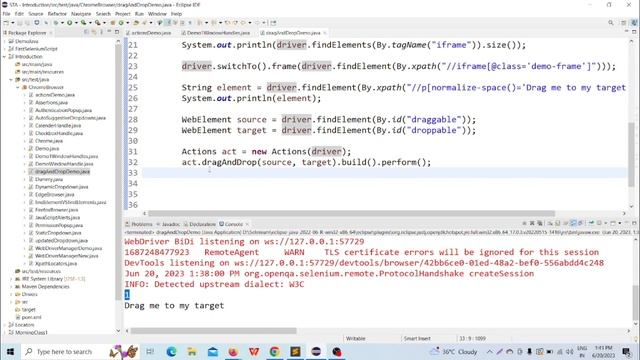
Task: Click the Remove Launch console icon
Action: pyautogui.click(x=532, y=224)
